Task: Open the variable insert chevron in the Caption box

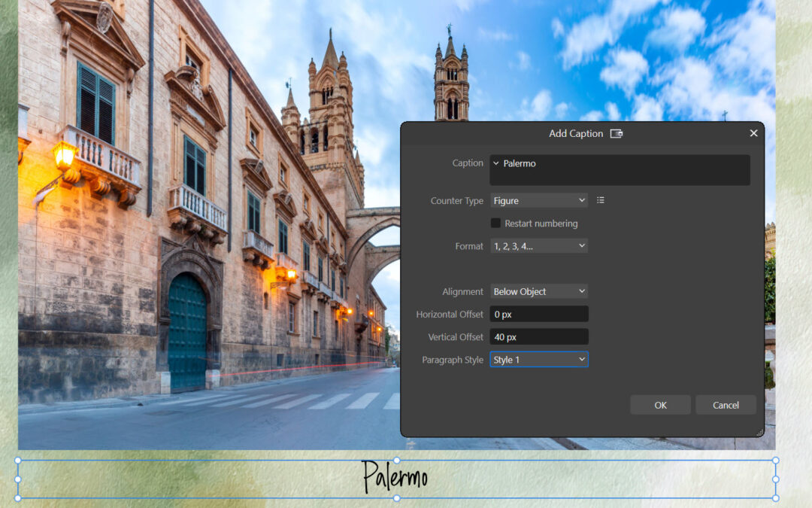Action: coord(495,163)
